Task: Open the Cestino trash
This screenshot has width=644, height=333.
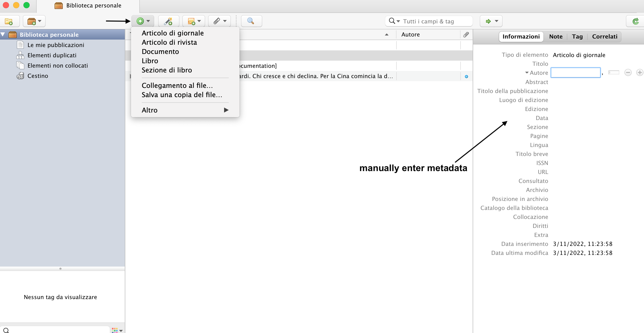Action: pos(38,76)
